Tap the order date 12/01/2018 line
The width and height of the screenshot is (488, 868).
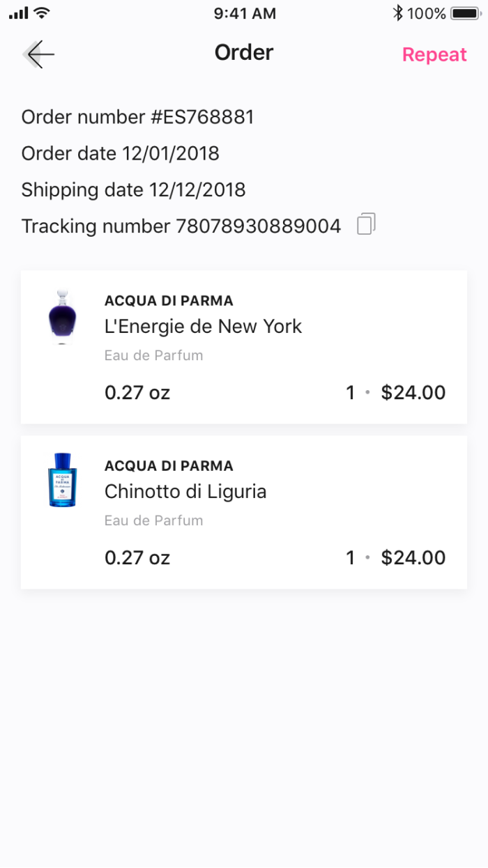click(x=121, y=153)
